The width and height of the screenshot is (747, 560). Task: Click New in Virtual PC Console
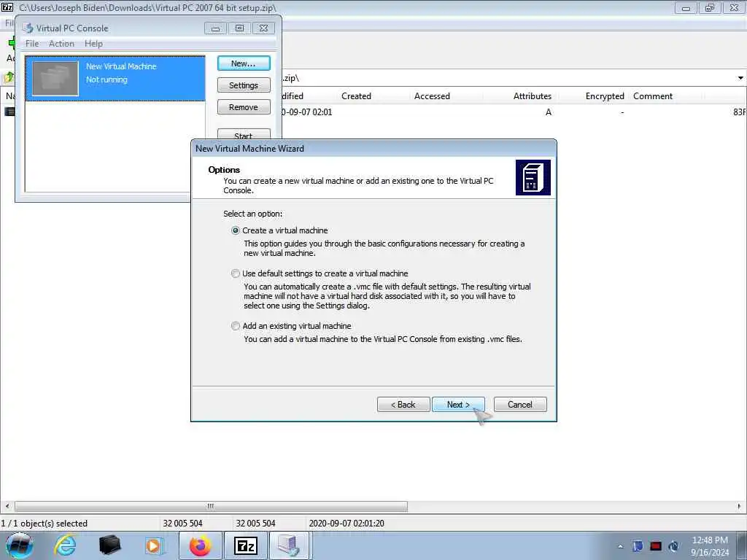tap(244, 63)
